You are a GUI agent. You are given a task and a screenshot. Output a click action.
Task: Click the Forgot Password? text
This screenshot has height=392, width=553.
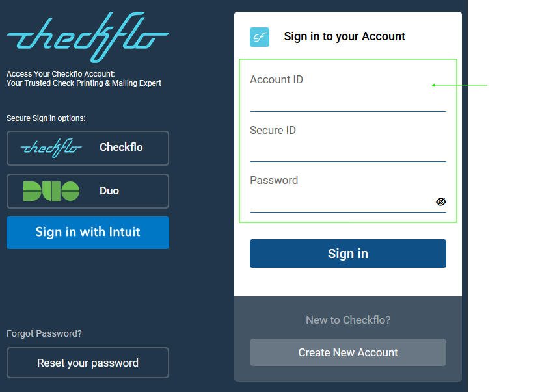44,333
